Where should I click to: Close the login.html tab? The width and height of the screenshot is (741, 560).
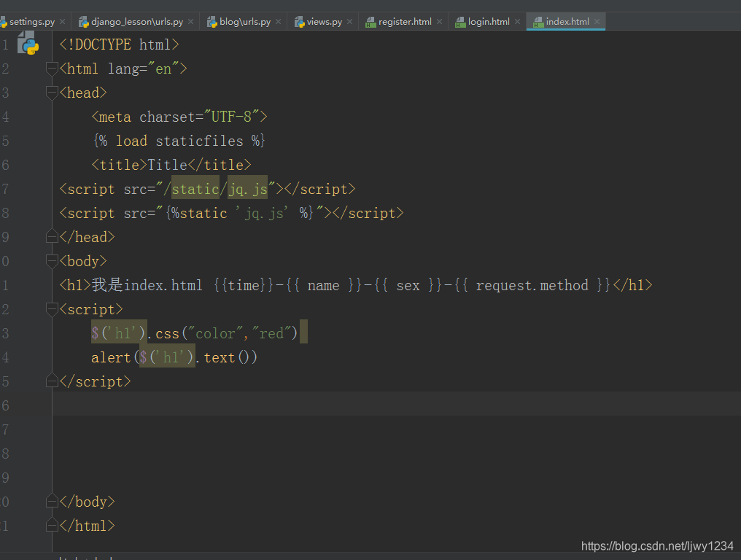coord(518,22)
